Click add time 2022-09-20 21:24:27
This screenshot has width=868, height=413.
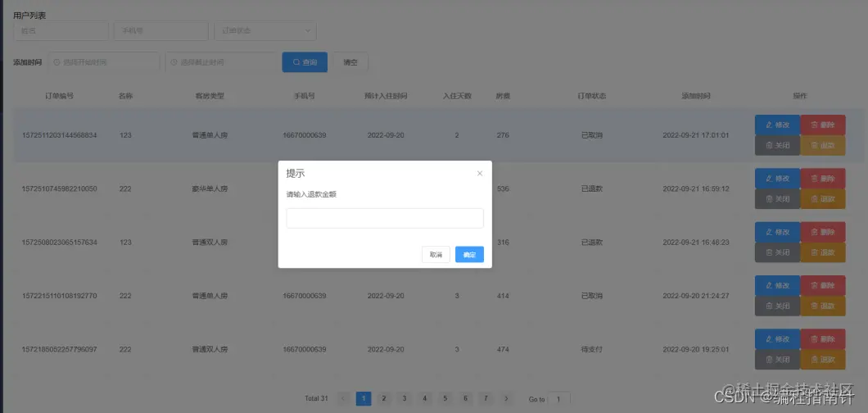pos(696,296)
